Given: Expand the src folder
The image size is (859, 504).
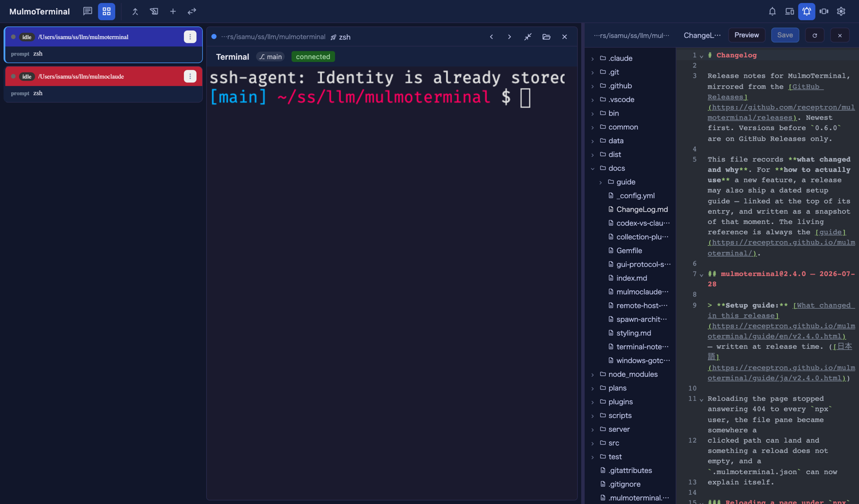Looking at the screenshot, I should click(x=631, y=443).
